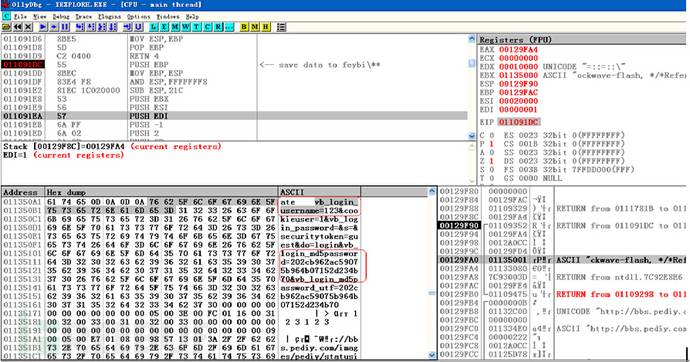Image resolution: width=690 pixels, height=362 pixels.
Task: Select dump address 011350A1
Action: click(x=23, y=202)
